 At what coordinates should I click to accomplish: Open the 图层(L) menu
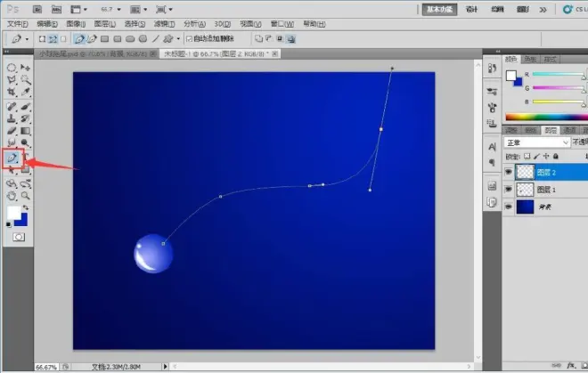point(104,24)
